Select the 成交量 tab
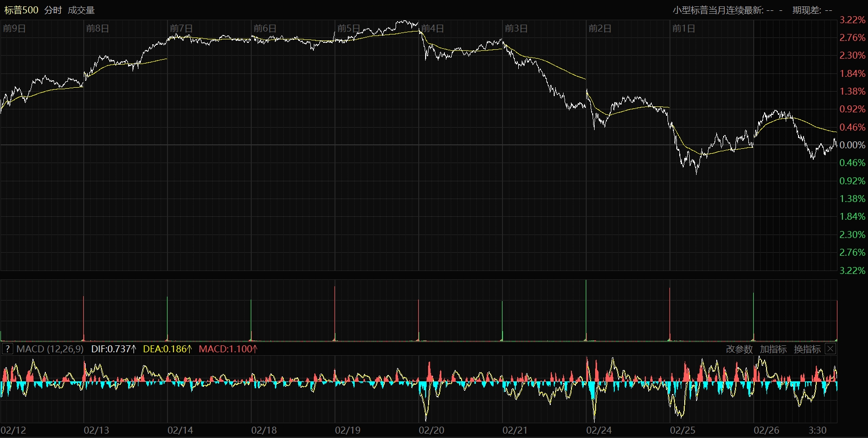The width and height of the screenshot is (868, 438). coord(81,10)
